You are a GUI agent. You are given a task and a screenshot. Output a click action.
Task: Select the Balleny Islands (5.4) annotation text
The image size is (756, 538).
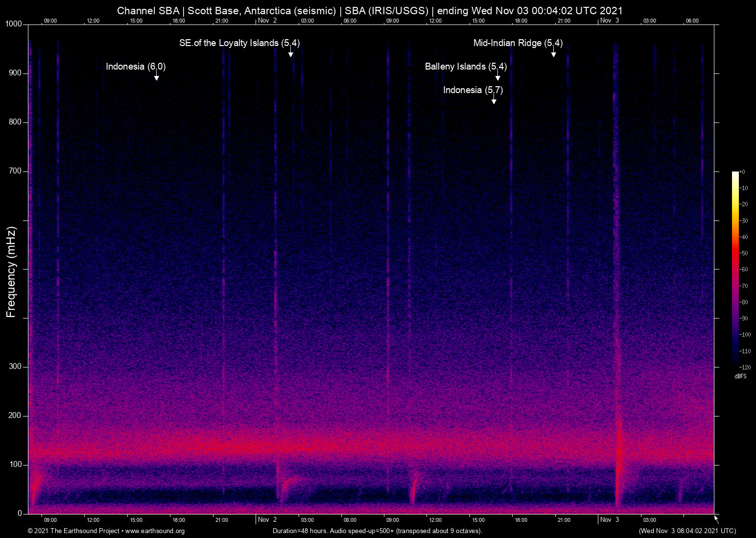465,67
